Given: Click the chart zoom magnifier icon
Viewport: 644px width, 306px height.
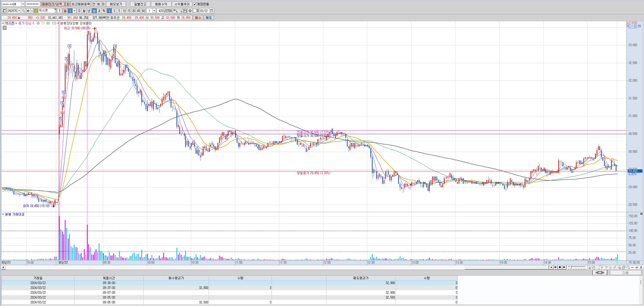Looking at the screenshot, I should tap(628, 267).
